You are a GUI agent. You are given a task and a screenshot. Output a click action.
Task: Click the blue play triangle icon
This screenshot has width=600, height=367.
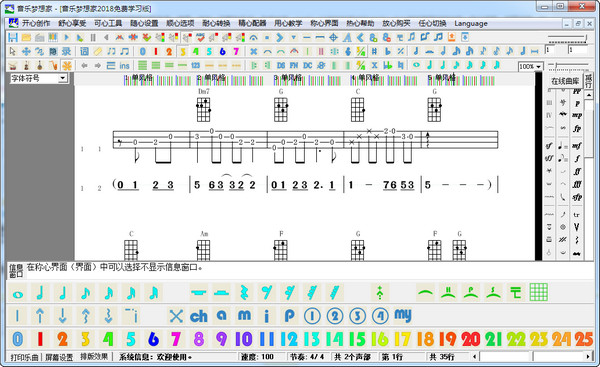tap(67, 37)
